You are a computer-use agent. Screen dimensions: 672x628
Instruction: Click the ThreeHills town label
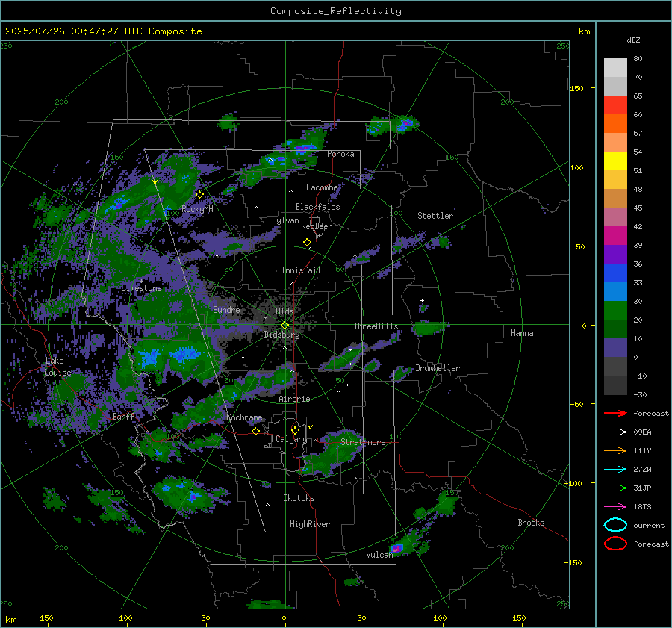[376, 326]
